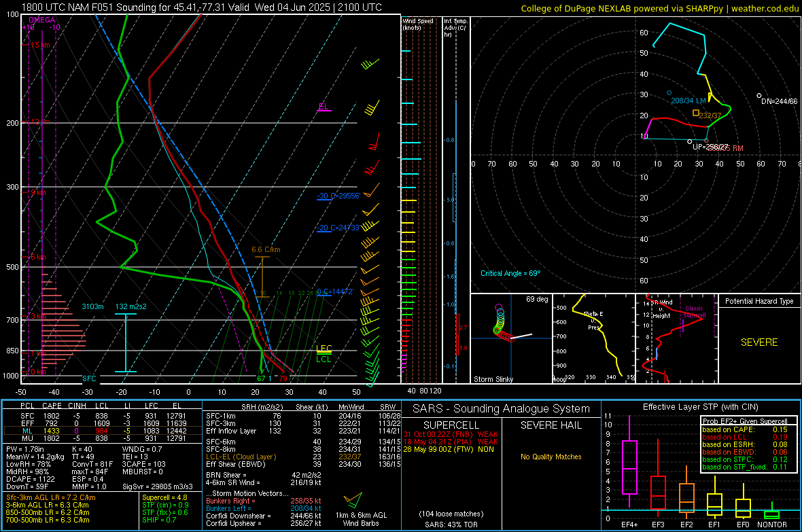Click the UP=256/27 label on hodograph
The width and height of the screenshot is (802, 532).
point(710,147)
